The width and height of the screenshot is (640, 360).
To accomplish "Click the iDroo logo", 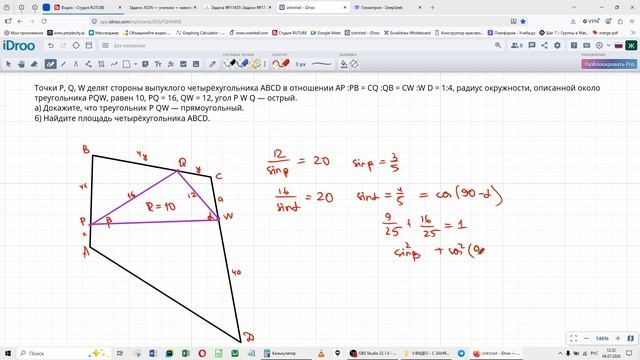I will click(x=19, y=45).
